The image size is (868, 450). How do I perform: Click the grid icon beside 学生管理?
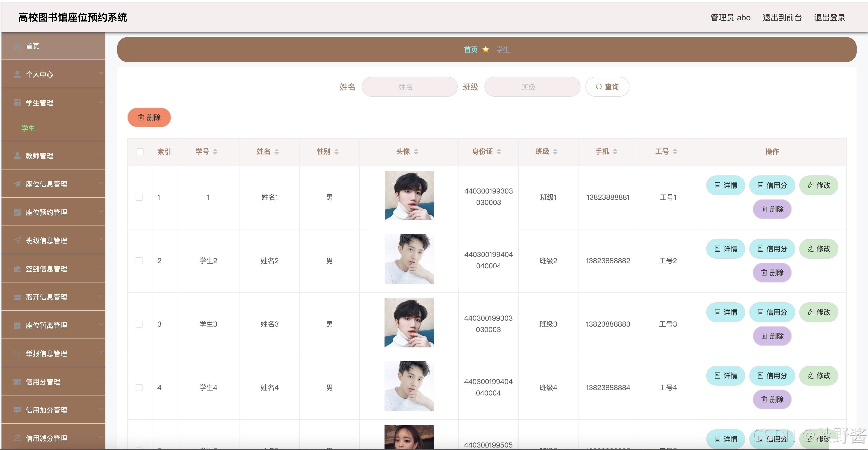[x=17, y=103]
